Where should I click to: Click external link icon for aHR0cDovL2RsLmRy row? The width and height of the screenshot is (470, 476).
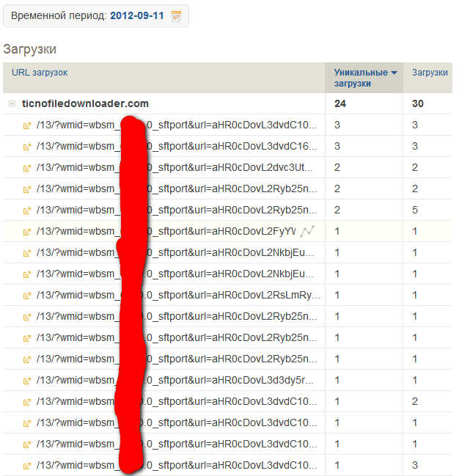pyautogui.click(x=27, y=296)
